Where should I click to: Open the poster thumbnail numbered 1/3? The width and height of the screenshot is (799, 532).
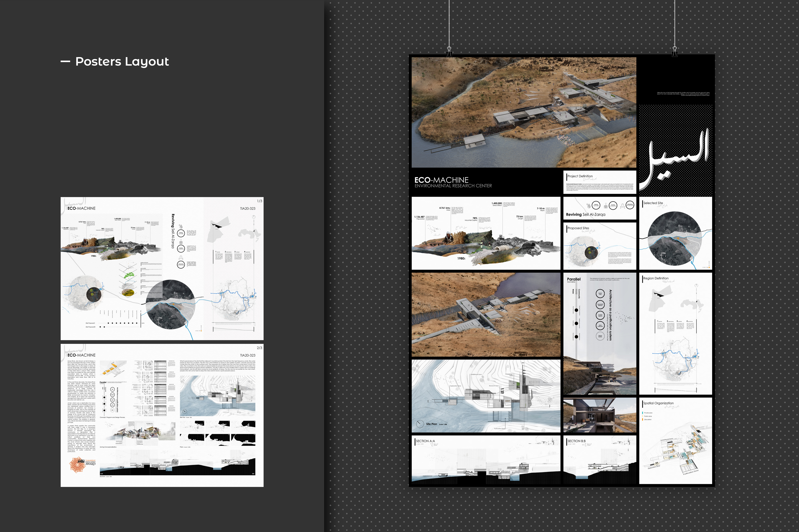pyautogui.click(x=162, y=268)
